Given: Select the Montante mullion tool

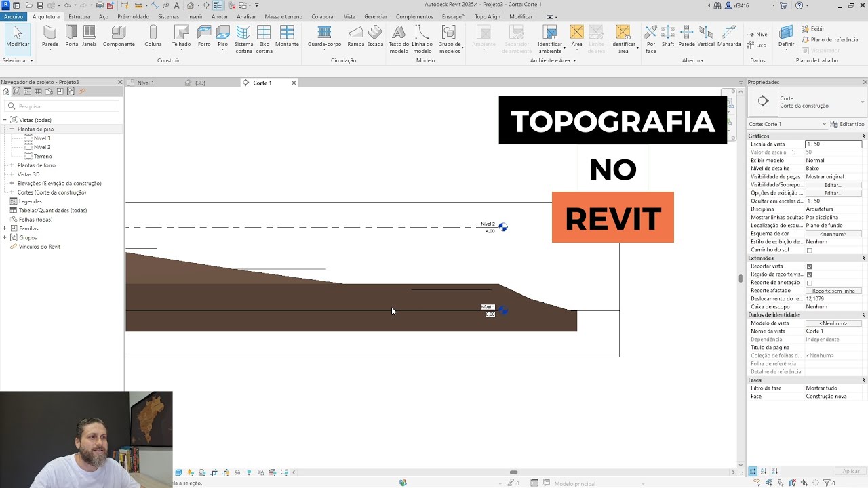Looking at the screenshot, I should (287, 37).
